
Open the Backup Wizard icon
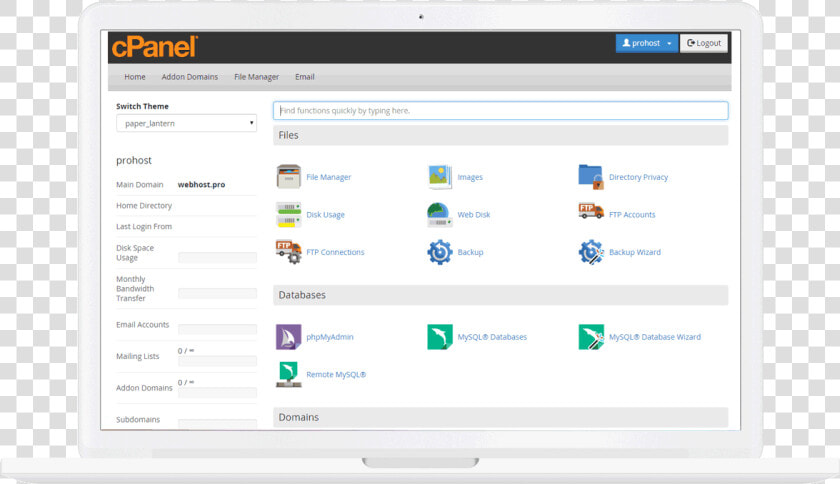click(x=591, y=252)
